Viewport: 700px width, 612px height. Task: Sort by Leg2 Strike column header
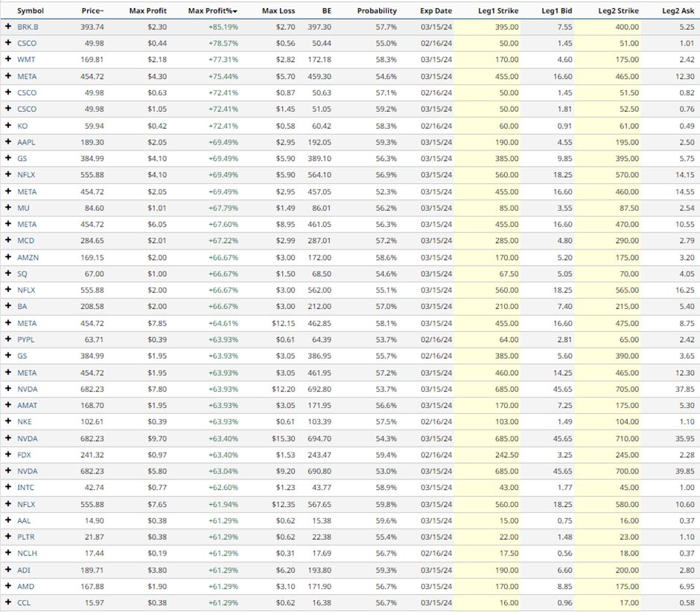[x=618, y=10]
